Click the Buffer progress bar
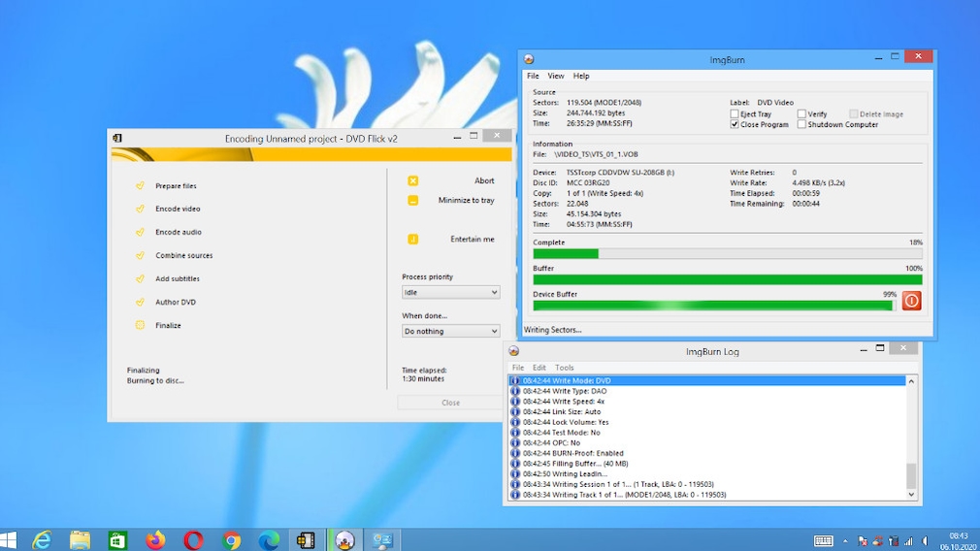Viewport: 980px width, 551px height. coord(728,280)
